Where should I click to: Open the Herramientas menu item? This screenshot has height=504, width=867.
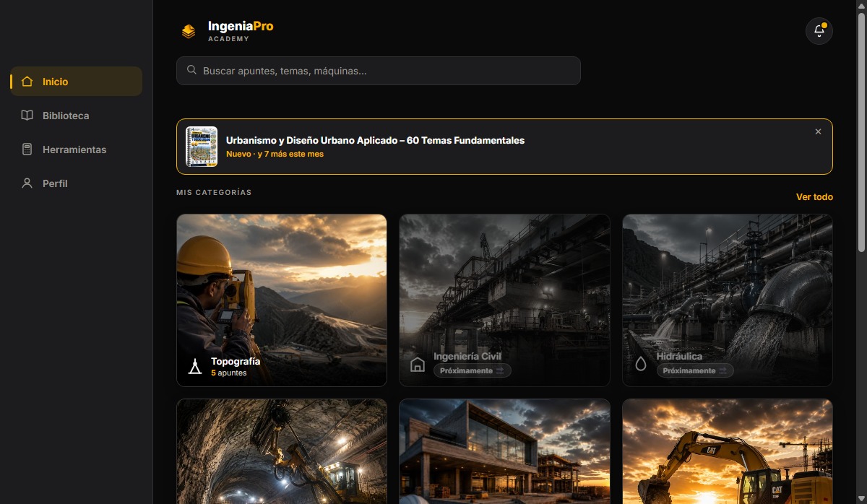click(x=76, y=149)
